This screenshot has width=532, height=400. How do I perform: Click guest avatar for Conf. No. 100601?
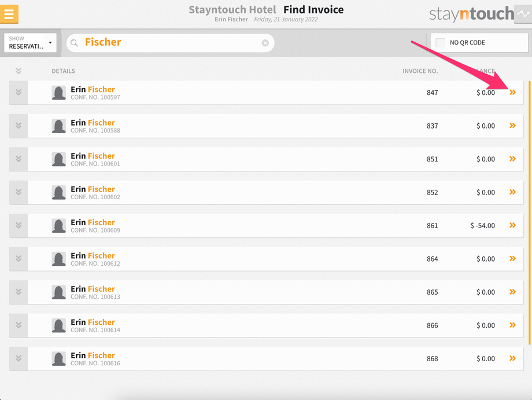[59, 159]
